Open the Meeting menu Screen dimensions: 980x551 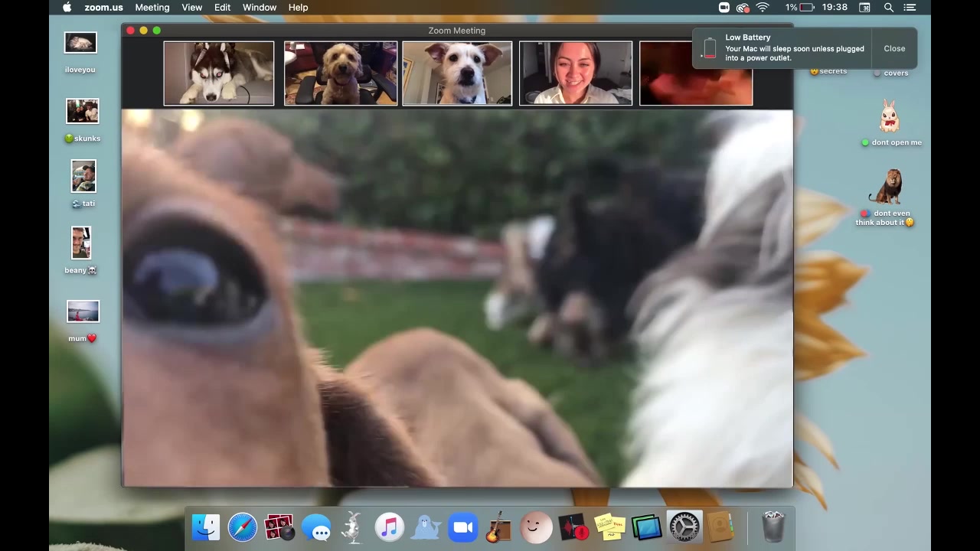coord(152,8)
